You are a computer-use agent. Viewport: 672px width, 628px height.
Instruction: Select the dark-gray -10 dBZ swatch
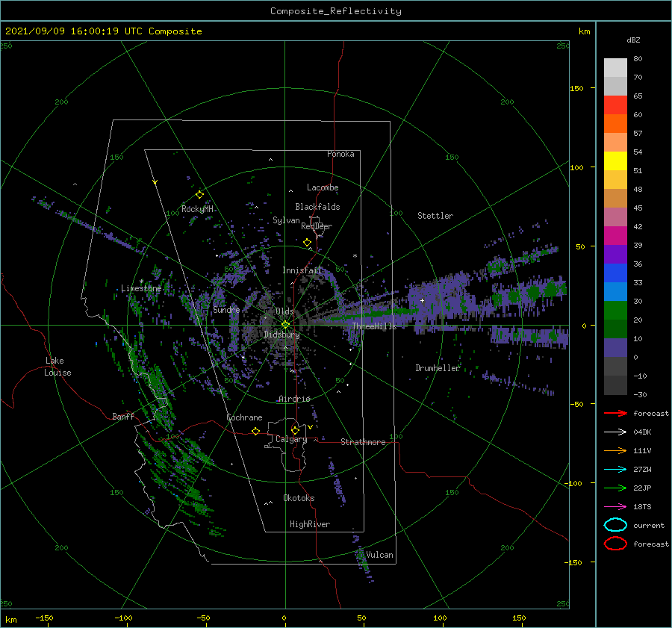pyautogui.click(x=615, y=385)
